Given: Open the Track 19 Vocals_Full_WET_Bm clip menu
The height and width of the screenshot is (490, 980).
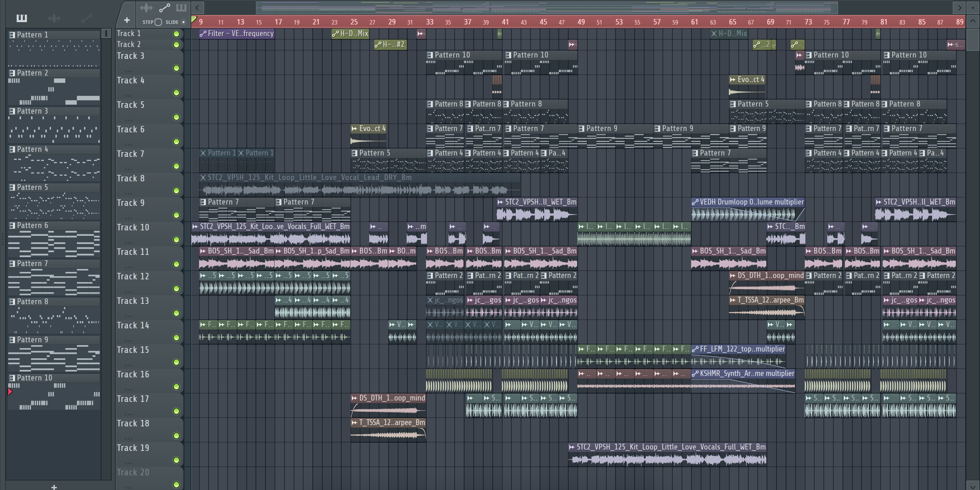Looking at the screenshot, I should click(x=572, y=447).
